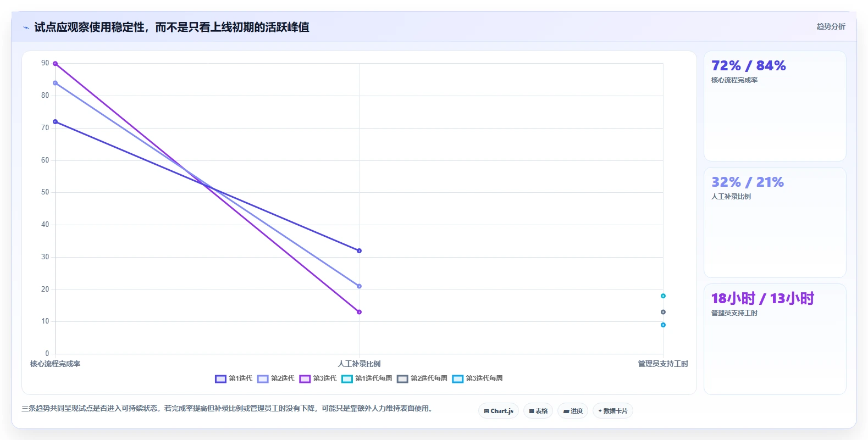
Task: Click the 第3迭代每周 point at value 9
Action: [663, 325]
